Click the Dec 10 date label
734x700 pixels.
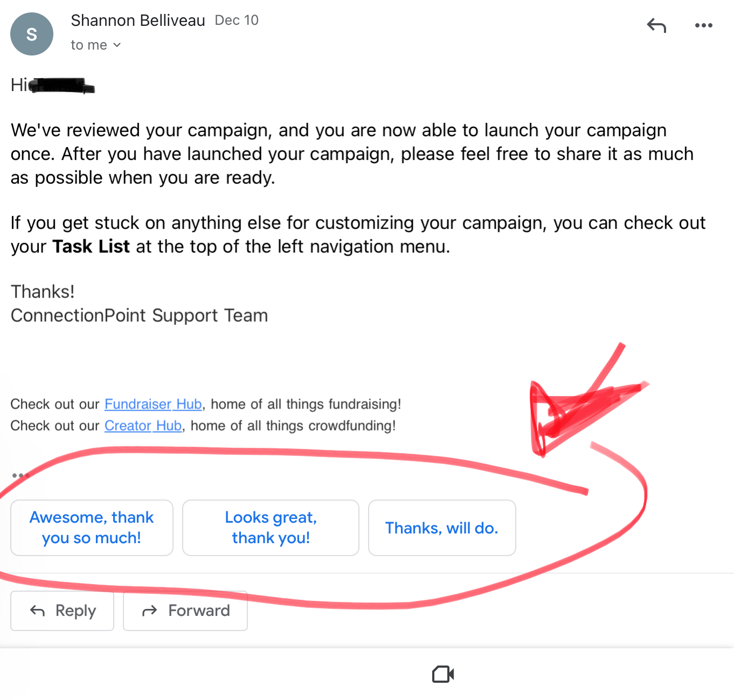coord(237,20)
